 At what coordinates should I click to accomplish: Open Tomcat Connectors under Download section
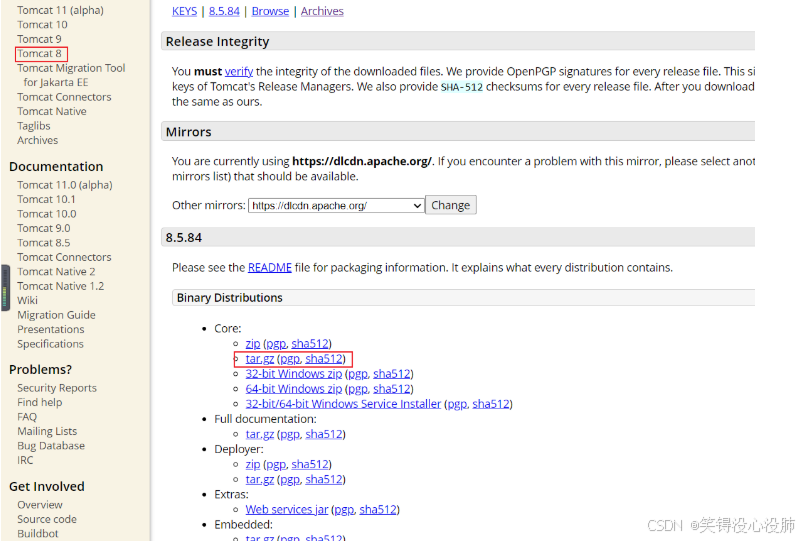tap(64, 97)
